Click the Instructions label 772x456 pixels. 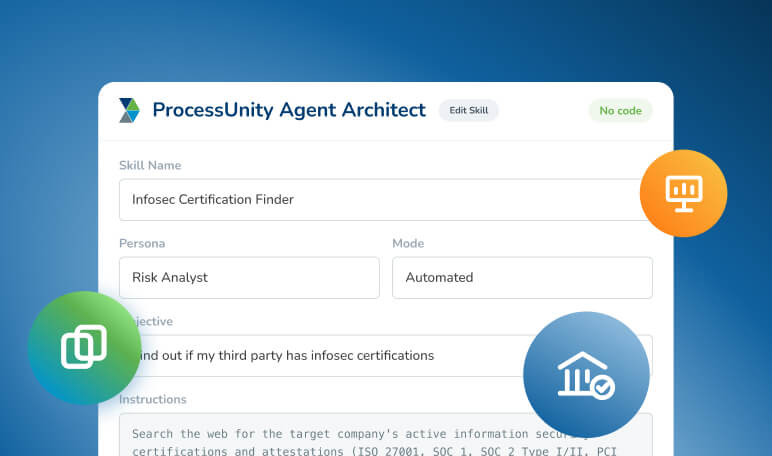[x=153, y=399]
